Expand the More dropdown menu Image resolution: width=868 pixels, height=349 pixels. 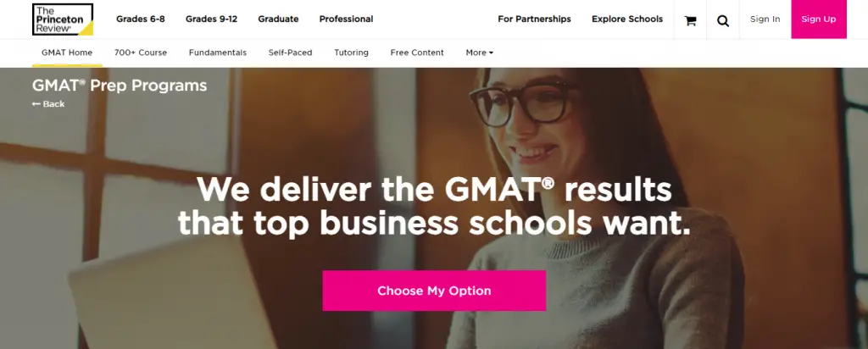[x=479, y=53]
